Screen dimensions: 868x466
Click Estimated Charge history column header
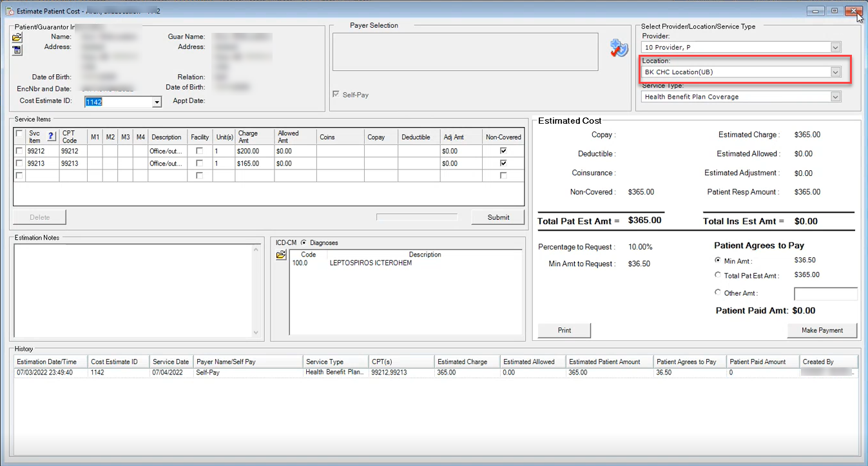467,362
